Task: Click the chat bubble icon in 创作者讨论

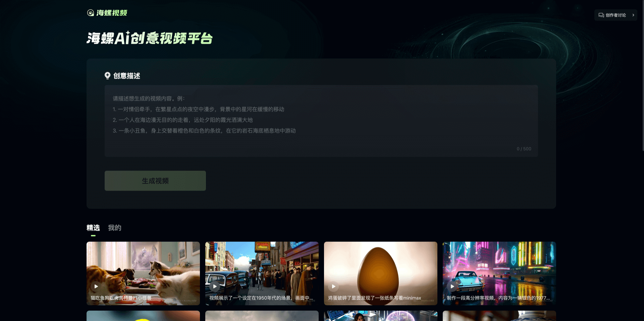Action: 601,15
